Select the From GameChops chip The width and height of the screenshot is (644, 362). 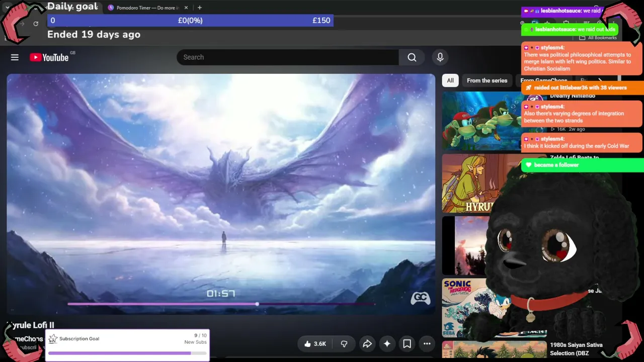[x=543, y=80]
